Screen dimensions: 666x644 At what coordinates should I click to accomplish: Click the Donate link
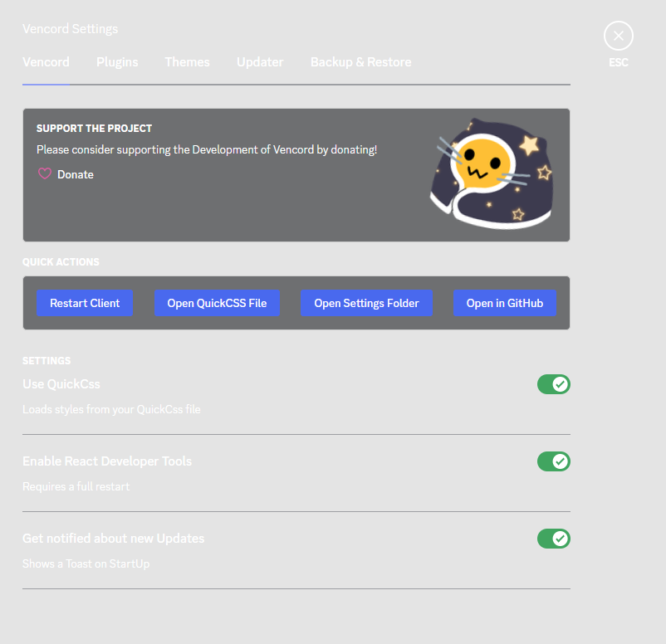pos(76,174)
